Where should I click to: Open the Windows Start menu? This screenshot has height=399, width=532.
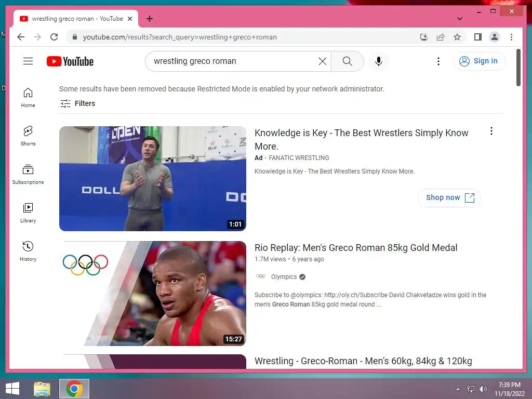tap(12, 389)
